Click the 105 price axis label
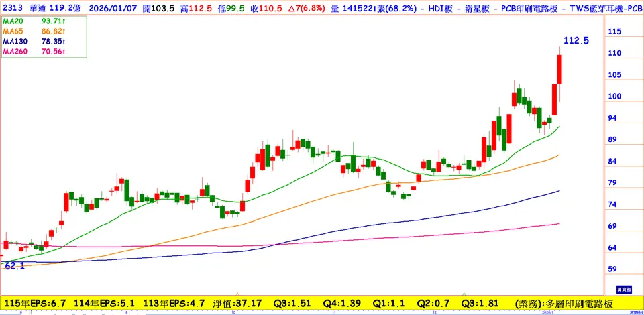The height and width of the screenshot is (315, 644). (615, 75)
